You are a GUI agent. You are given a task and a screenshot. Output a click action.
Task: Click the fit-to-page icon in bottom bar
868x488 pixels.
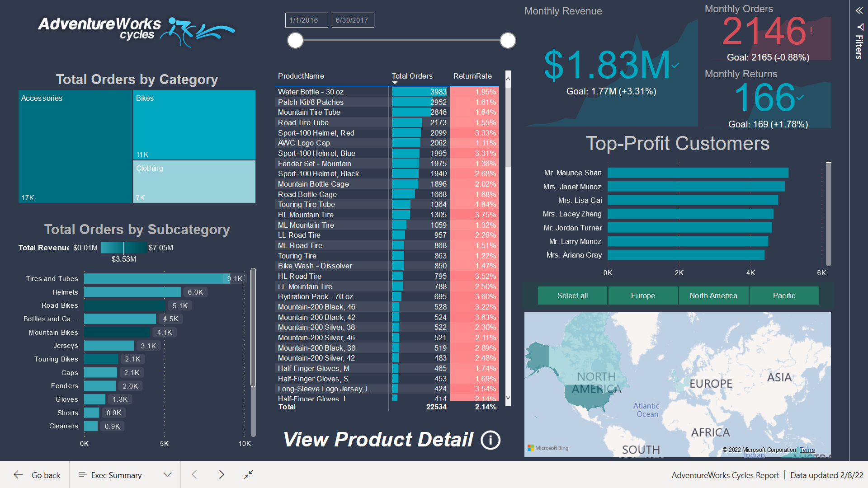[248, 475]
